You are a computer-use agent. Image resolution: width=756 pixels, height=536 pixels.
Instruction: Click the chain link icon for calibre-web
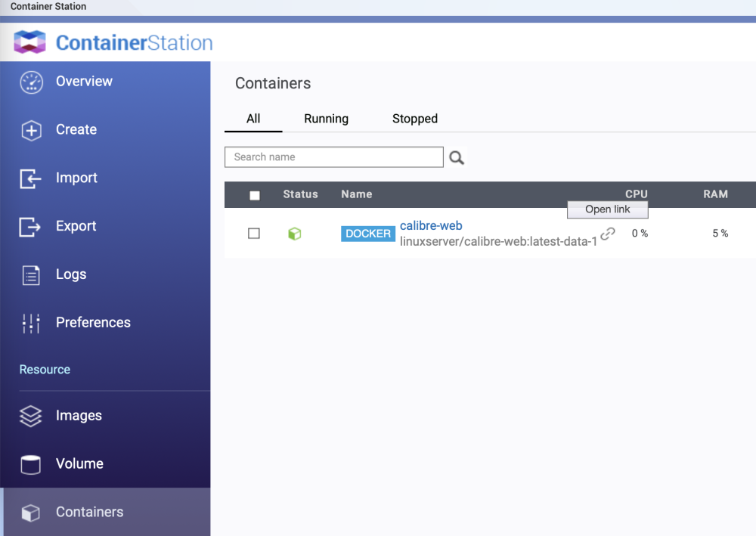coord(608,234)
